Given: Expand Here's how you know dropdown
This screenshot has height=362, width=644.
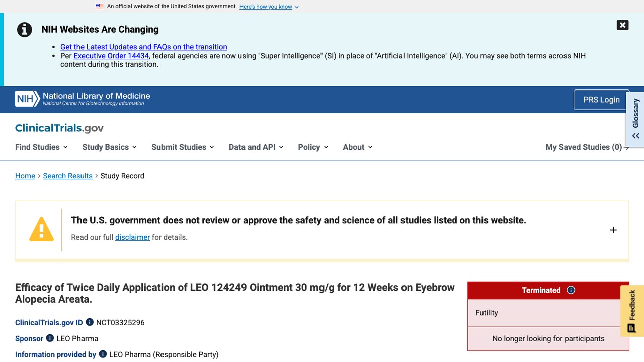Looking at the screenshot, I should coord(269,7).
